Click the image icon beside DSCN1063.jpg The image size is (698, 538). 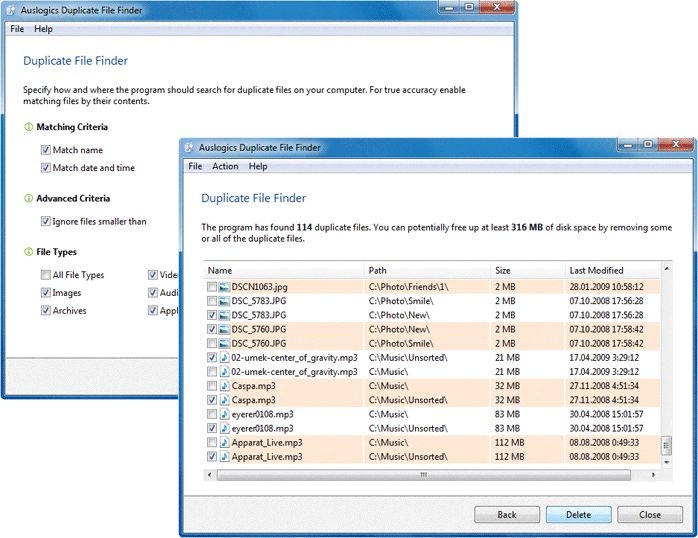224,287
